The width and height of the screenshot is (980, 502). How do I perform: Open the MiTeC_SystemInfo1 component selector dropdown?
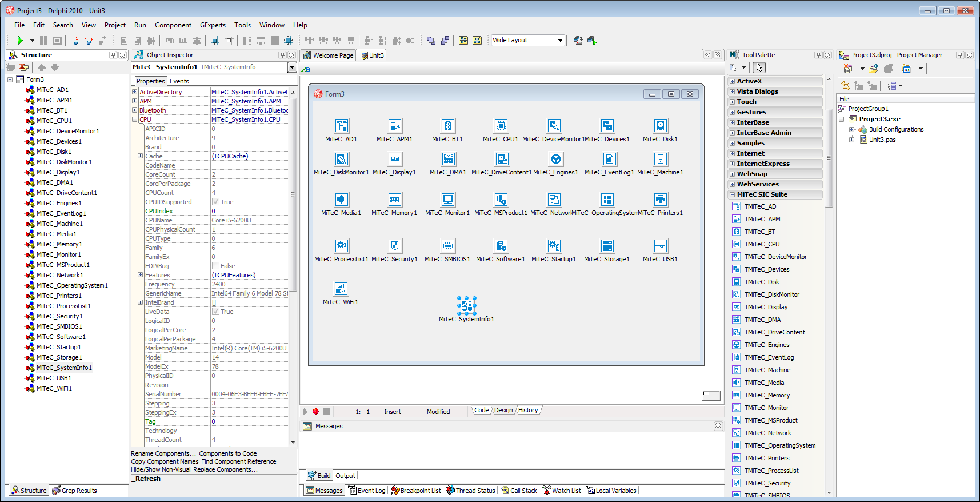292,67
